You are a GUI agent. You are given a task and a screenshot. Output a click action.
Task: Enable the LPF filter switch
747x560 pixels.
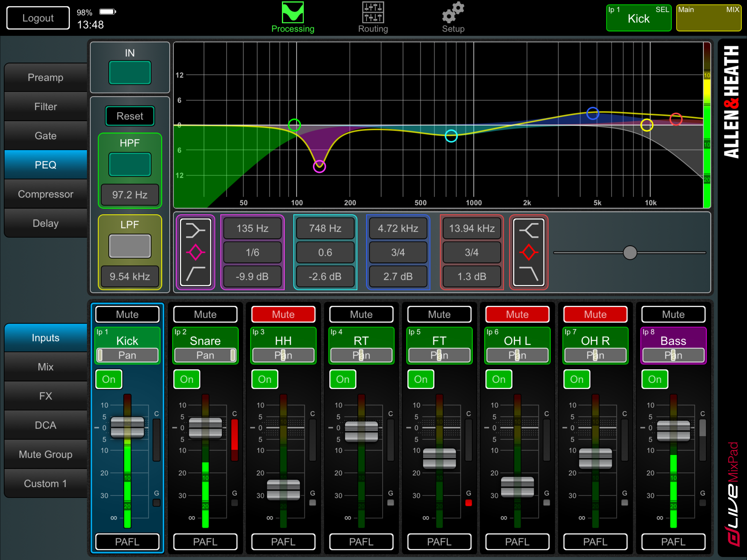[x=130, y=246]
